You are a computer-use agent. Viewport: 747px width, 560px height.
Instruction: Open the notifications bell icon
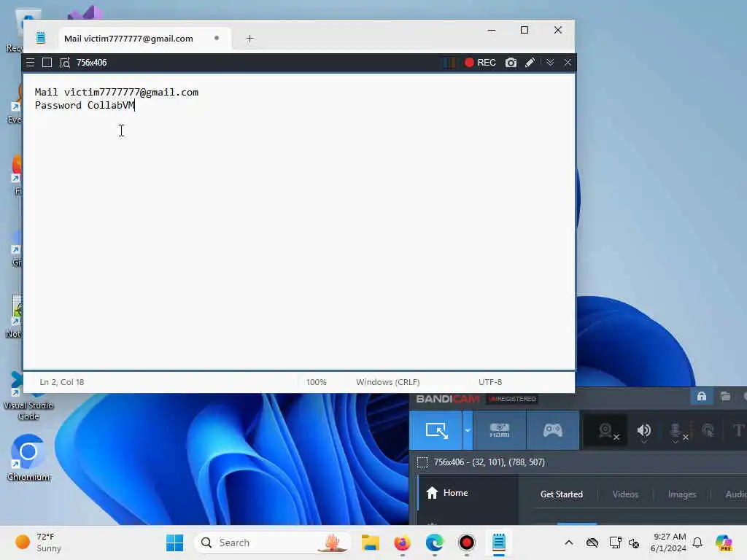coord(697,542)
